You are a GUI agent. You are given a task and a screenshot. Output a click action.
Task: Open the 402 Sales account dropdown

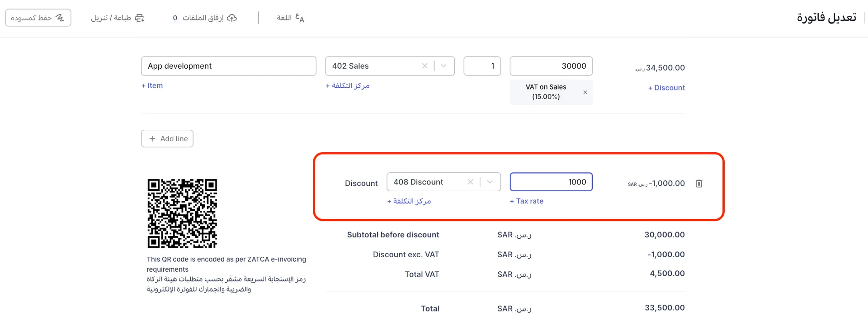[x=443, y=66]
